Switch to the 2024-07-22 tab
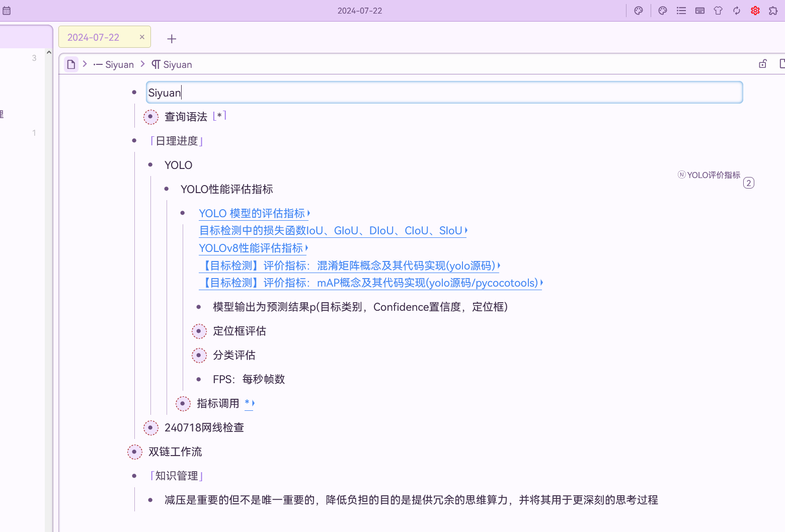This screenshot has height=532, width=785. [x=94, y=37]
